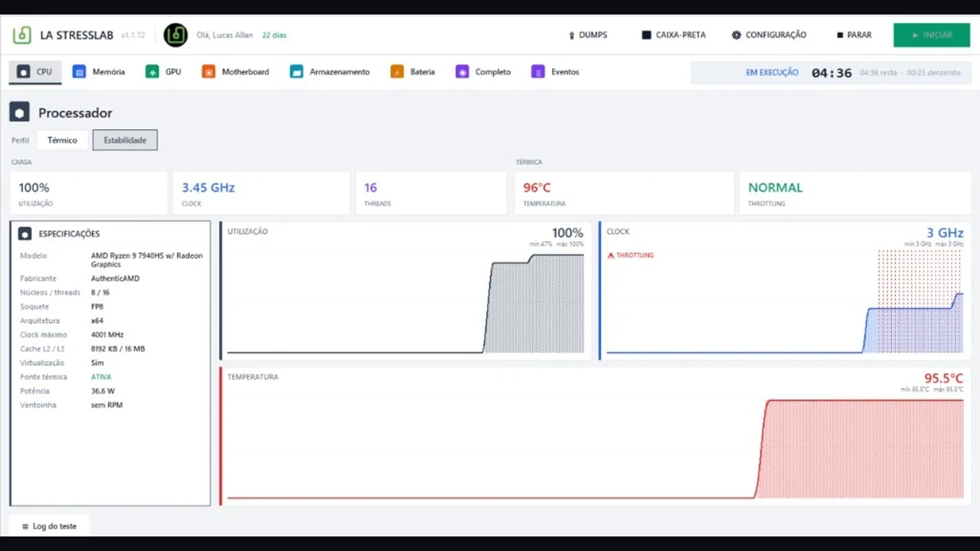Image resolution: width=980 pixels, height=551 pixels.
Task: Open the Memória tab
Action: (99, 72)
